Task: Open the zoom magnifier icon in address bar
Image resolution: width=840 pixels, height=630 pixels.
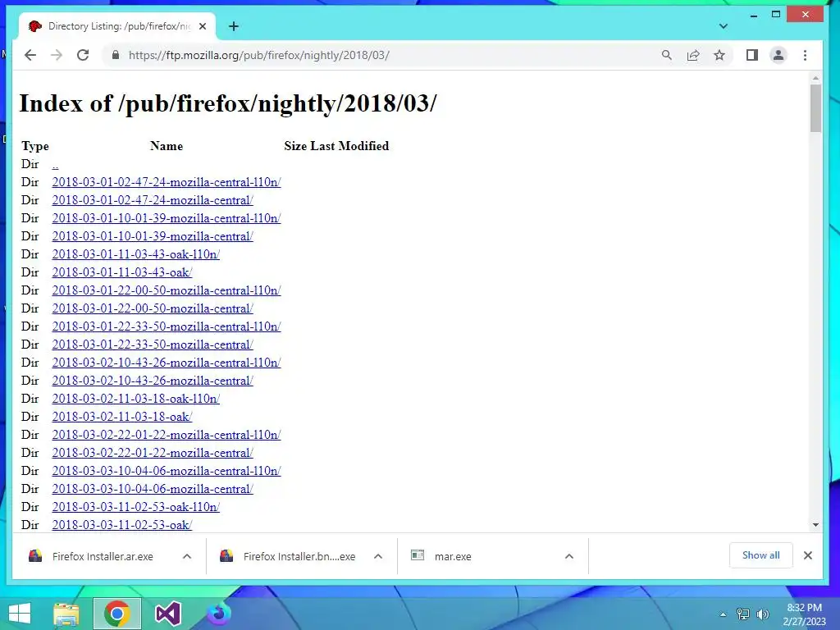Action: [666, 55]
